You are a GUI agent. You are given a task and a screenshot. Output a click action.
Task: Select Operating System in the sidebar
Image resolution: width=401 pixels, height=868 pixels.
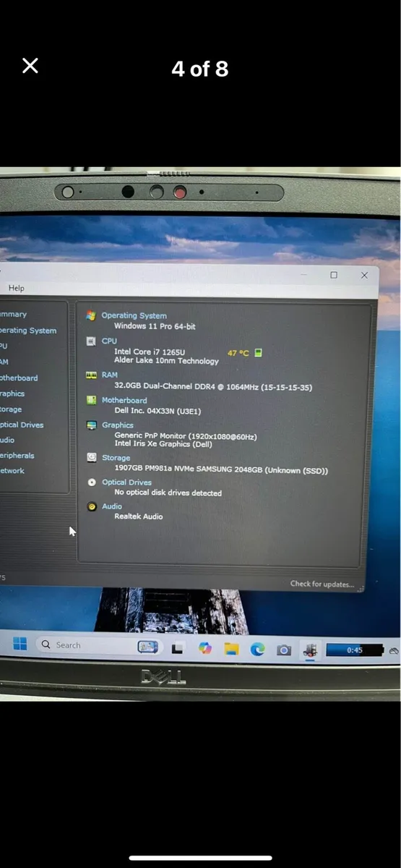coord(27,331)
